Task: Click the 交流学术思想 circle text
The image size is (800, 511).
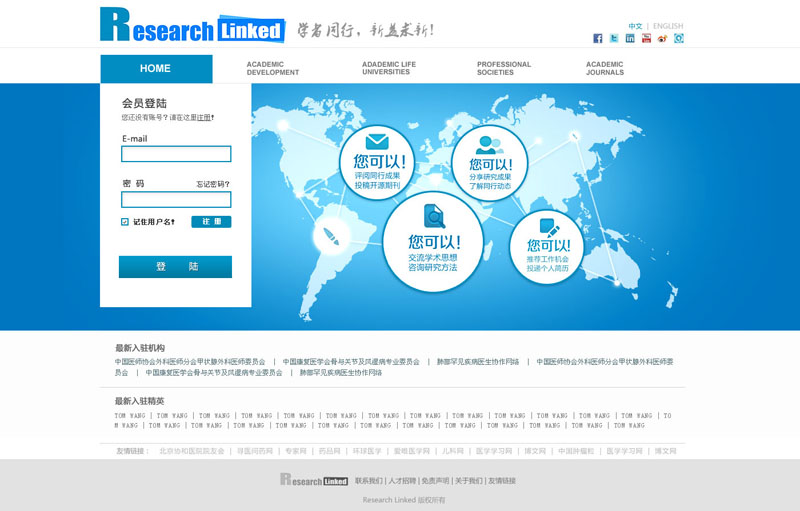Action: tap(433, 258)
